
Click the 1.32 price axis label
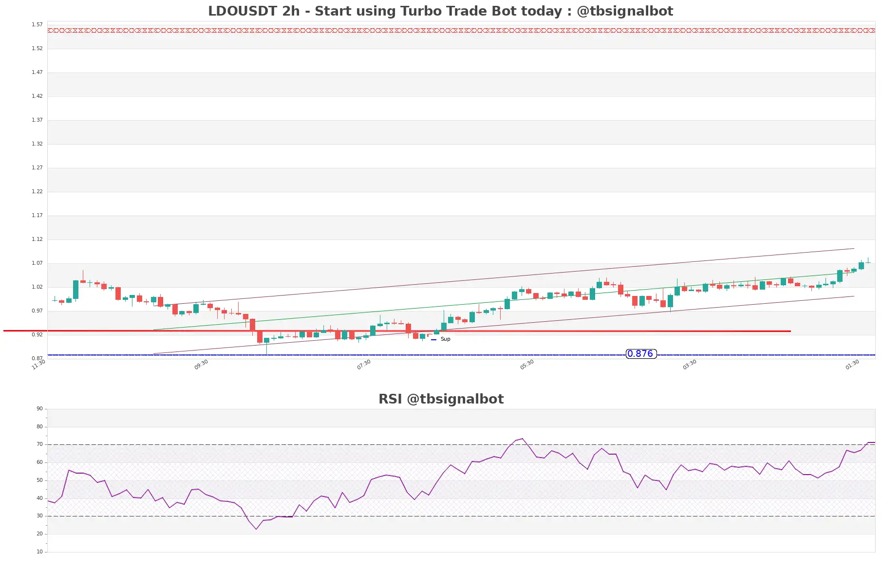click(37, 144)
